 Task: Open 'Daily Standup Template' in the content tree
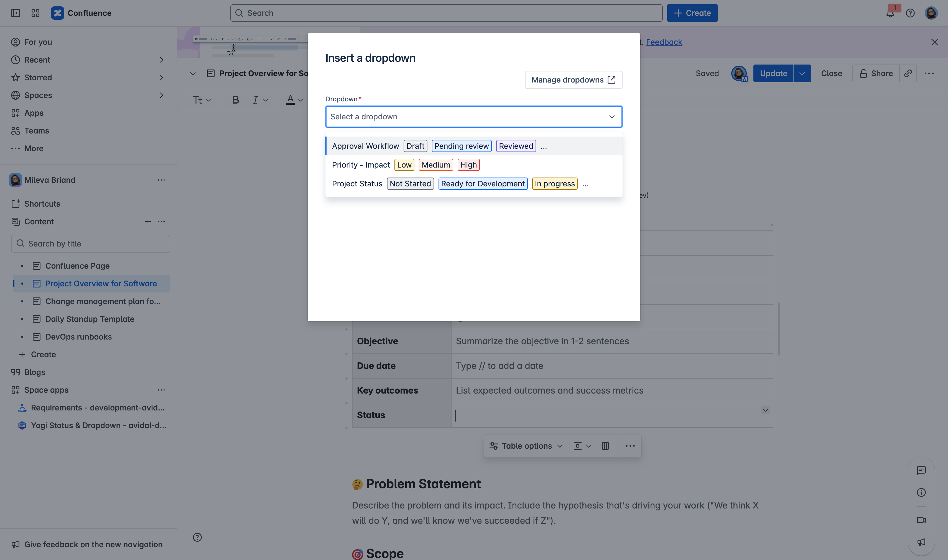pyautogui.click(x=90, y=319)
